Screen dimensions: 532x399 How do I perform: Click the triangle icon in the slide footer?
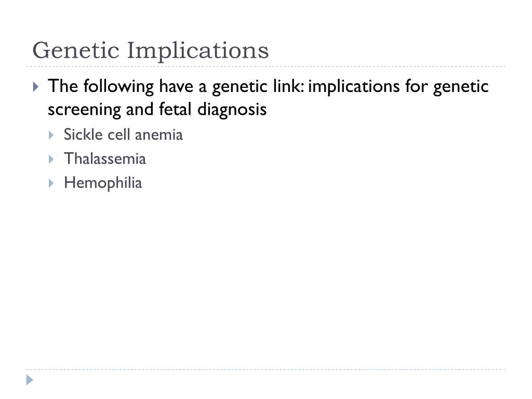click(30, 380)
